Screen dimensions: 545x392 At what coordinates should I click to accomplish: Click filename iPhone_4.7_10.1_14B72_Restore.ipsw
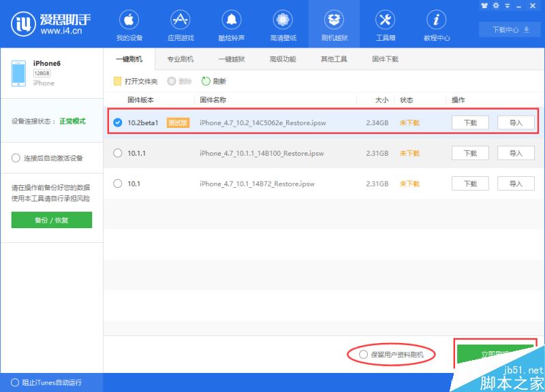258,184
